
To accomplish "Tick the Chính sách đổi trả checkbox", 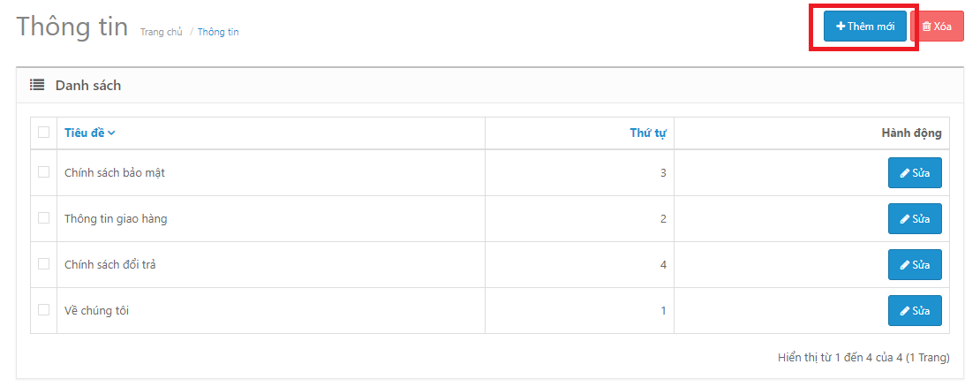I will 44,264.
